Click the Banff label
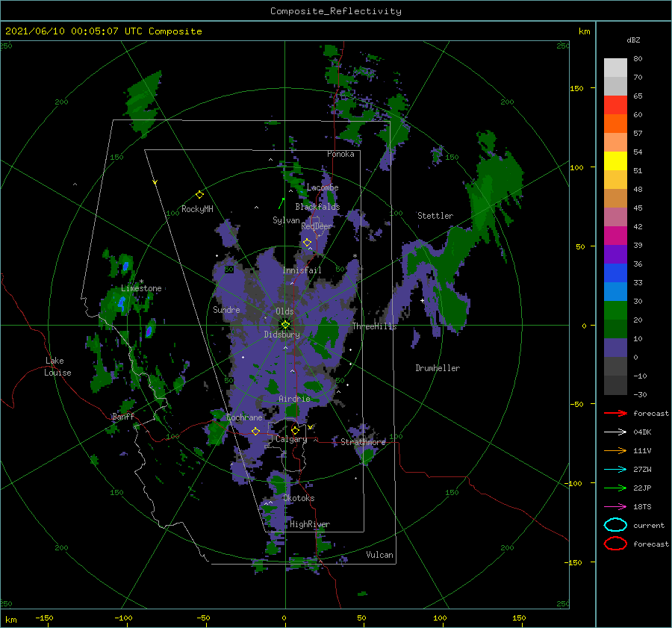 pos(123,416)
